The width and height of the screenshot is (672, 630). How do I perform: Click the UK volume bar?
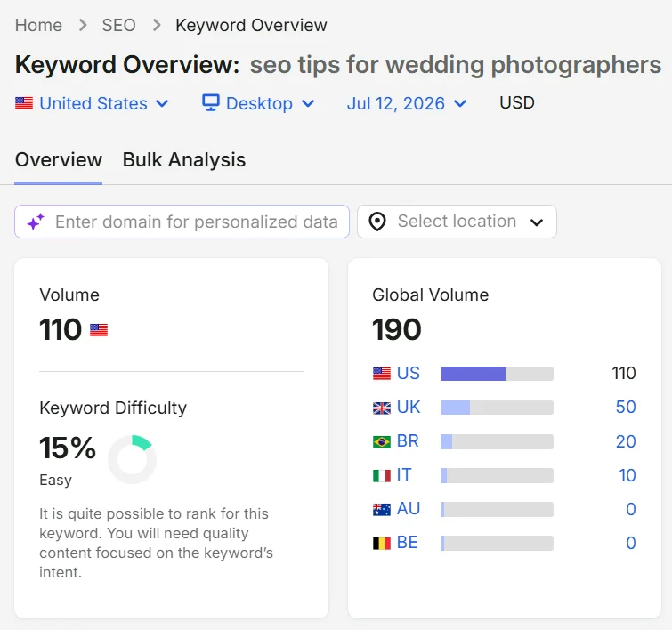[x=497, y=408]
